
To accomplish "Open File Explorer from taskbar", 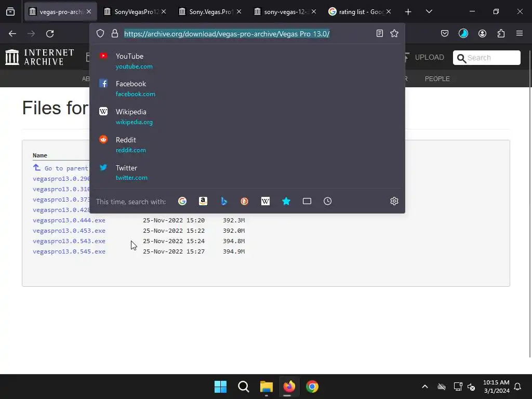I will point(267,387).
